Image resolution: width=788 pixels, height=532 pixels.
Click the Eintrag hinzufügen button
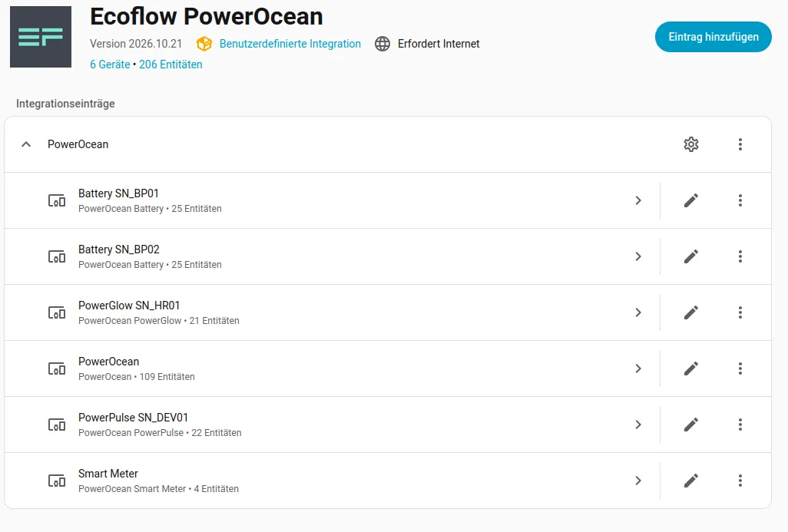[714, 37]
